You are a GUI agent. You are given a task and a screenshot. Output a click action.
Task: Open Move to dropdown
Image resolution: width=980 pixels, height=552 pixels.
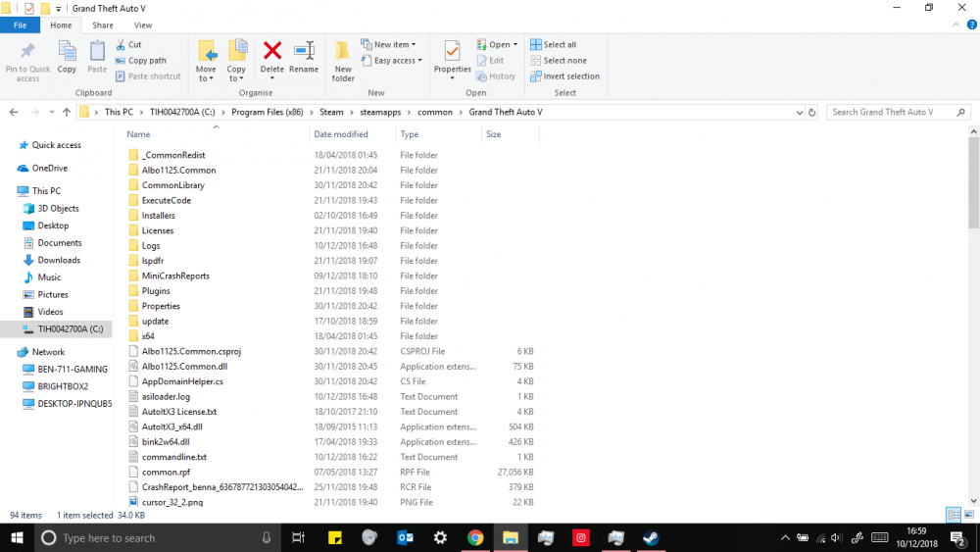tap(206, 61)
